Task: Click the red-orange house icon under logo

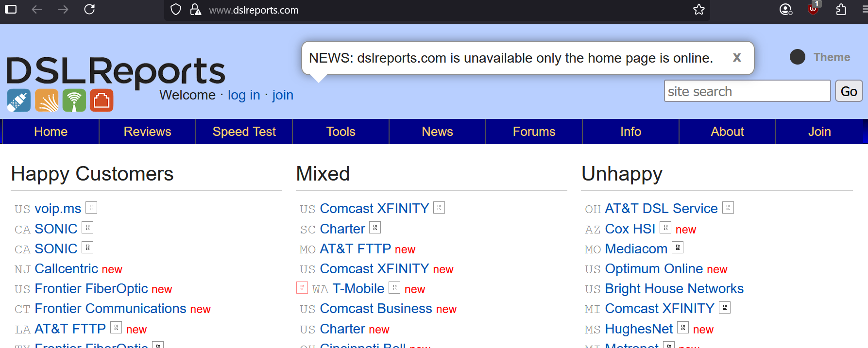Action: pyautogui.click(x=102, y=100)
